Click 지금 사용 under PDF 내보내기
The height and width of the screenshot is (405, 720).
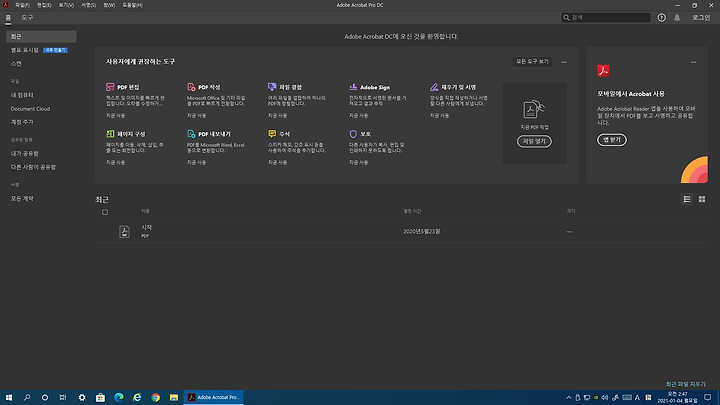(x=197, y=163)
